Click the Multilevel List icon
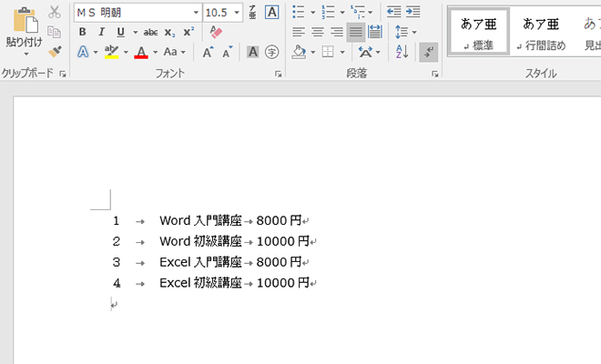The width and height of the screenshot is (601, 364). [357, 12]
